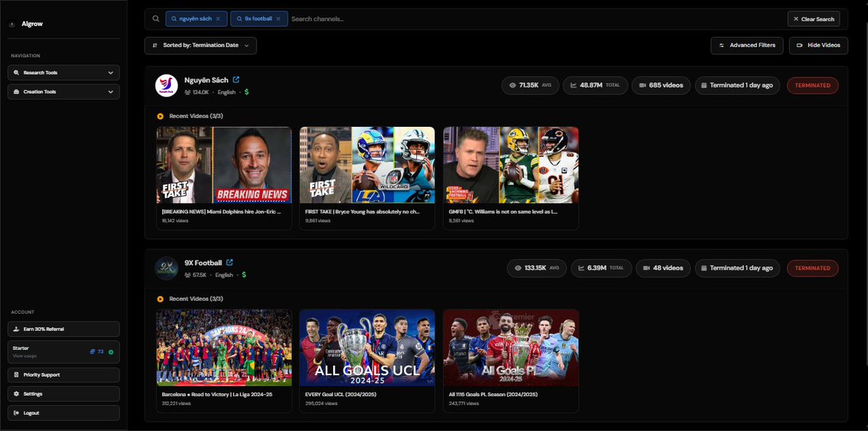
Task: Open the GMFB C. Williams video thumbnail
Action: [511, 165]
